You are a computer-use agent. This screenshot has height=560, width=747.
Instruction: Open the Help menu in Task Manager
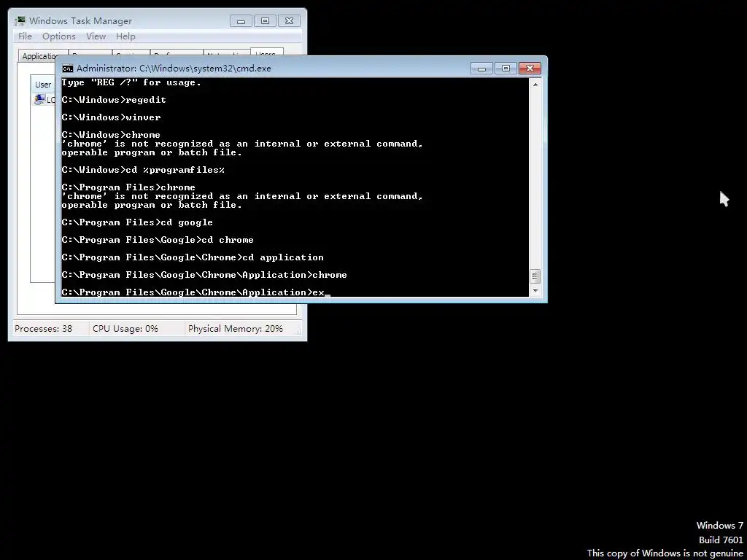click(x=125, y=36)
